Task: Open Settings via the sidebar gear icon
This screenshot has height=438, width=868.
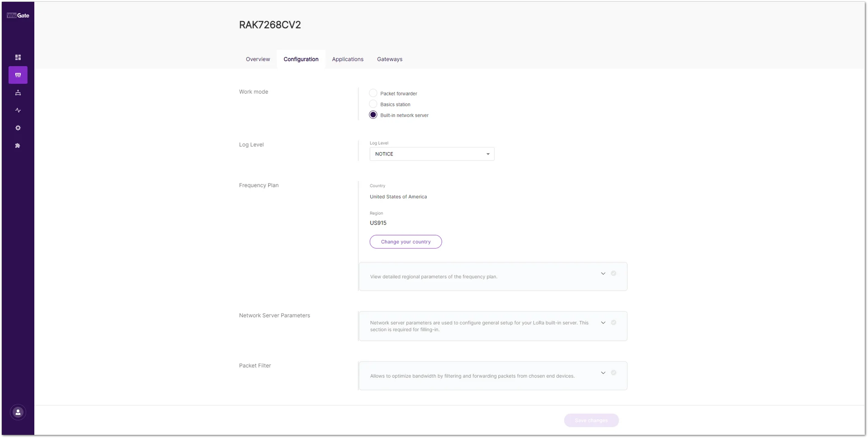Action: pos(18,128)
